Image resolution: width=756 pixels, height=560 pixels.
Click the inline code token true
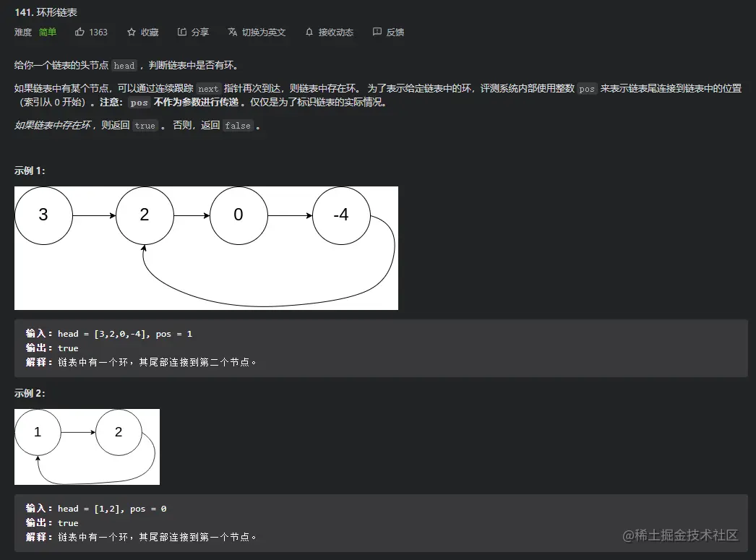[145, 126]
